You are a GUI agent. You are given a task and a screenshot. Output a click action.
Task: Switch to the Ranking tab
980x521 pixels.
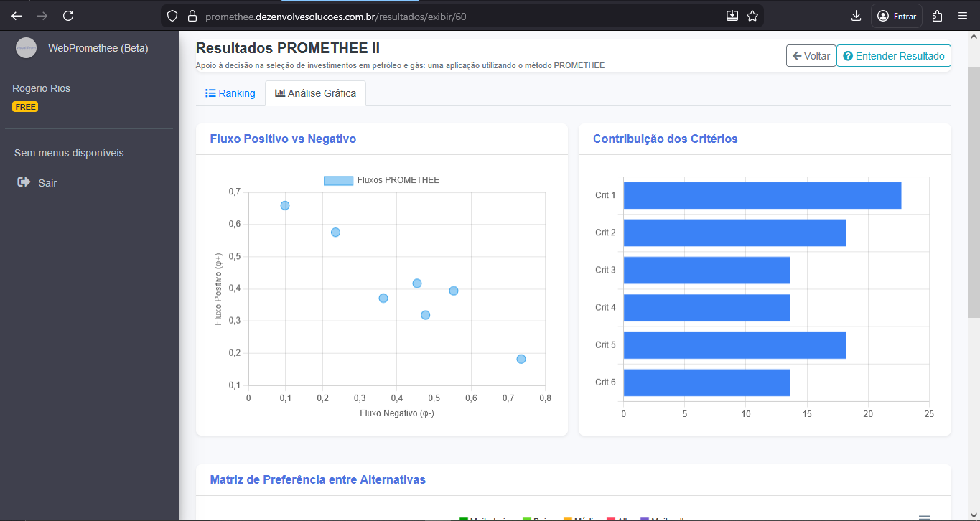point(230,93)
